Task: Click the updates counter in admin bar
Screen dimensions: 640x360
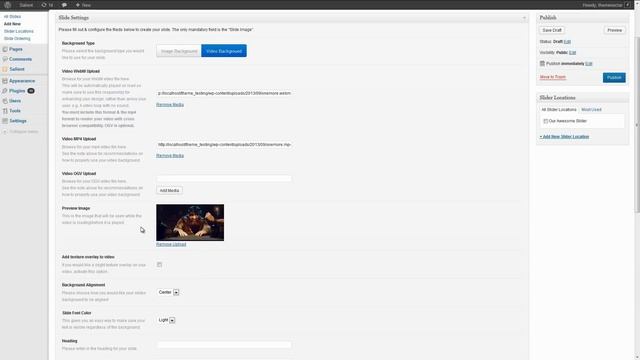Action: 47,5
